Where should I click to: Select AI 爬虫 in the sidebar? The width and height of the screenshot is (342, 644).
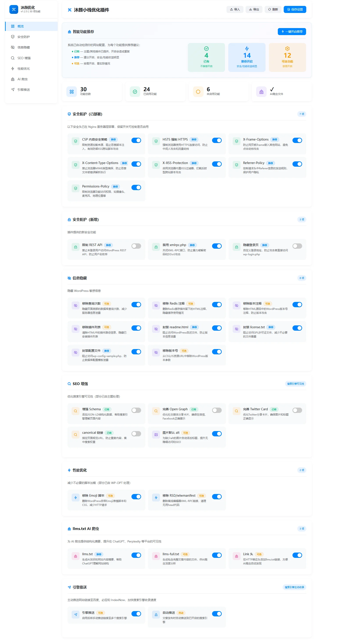click(23, 79)
